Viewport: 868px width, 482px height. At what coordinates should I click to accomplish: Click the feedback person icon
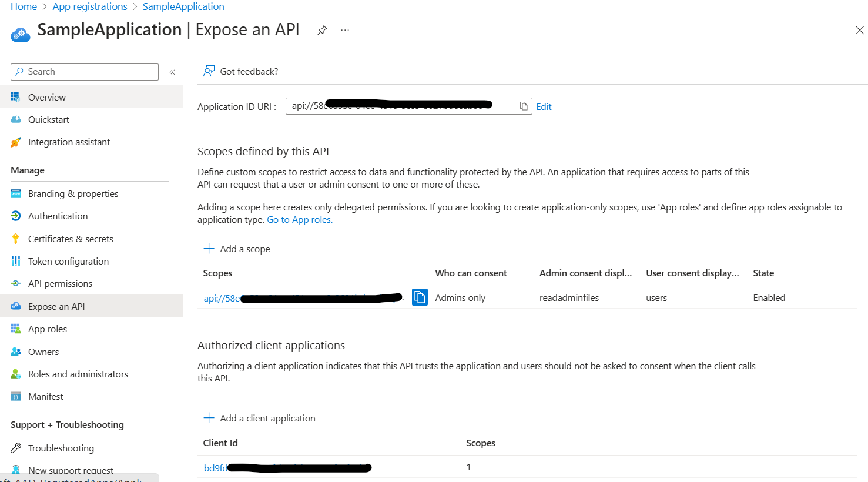click(x=209, y=72)
